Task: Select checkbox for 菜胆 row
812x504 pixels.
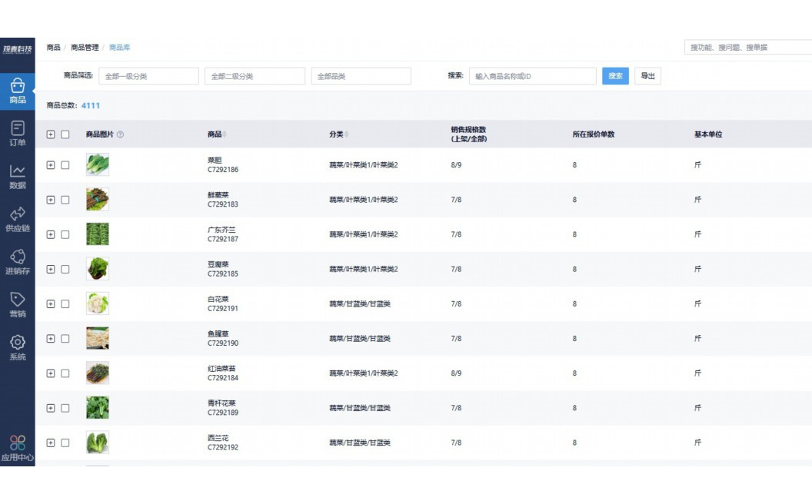Action: coord(65,165)
